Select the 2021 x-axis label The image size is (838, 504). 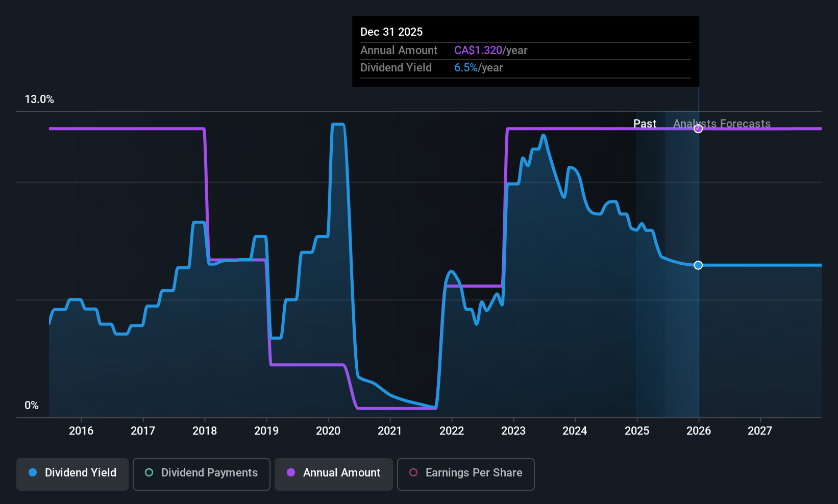tap(390, 431)
